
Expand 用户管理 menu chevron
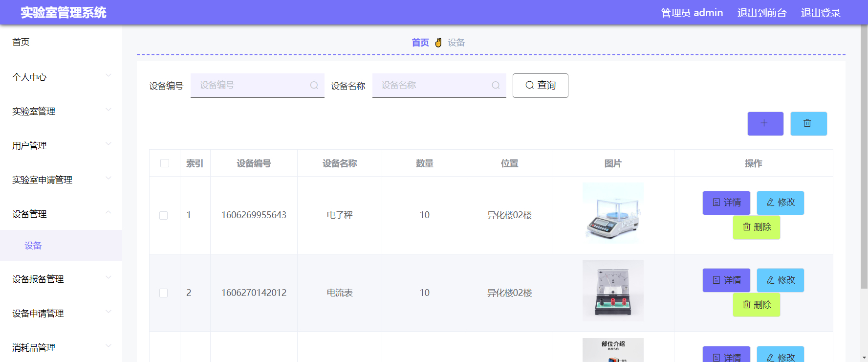tap(108, 144)
